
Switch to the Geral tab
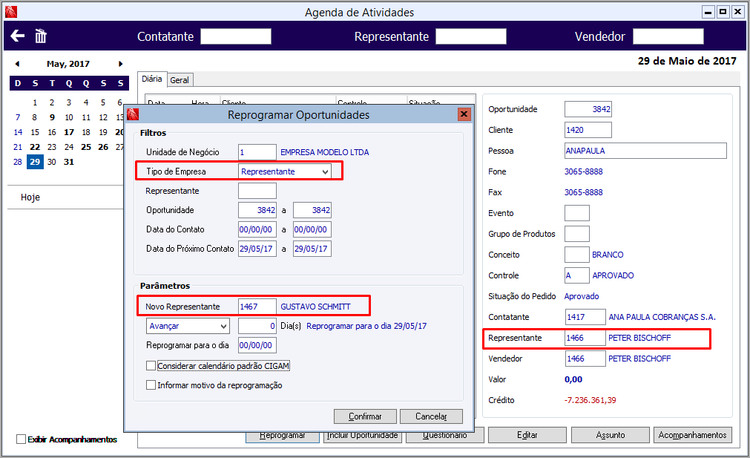pos(180,80)
